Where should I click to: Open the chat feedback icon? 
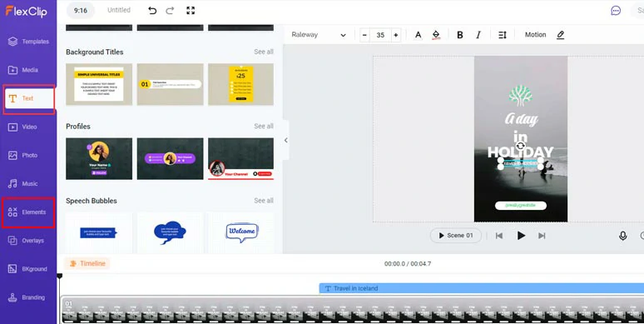click(x=616, y=11)
